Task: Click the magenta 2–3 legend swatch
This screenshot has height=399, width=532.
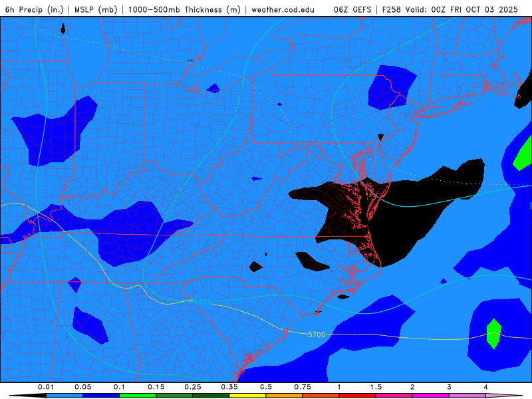Action: (431, 396)
